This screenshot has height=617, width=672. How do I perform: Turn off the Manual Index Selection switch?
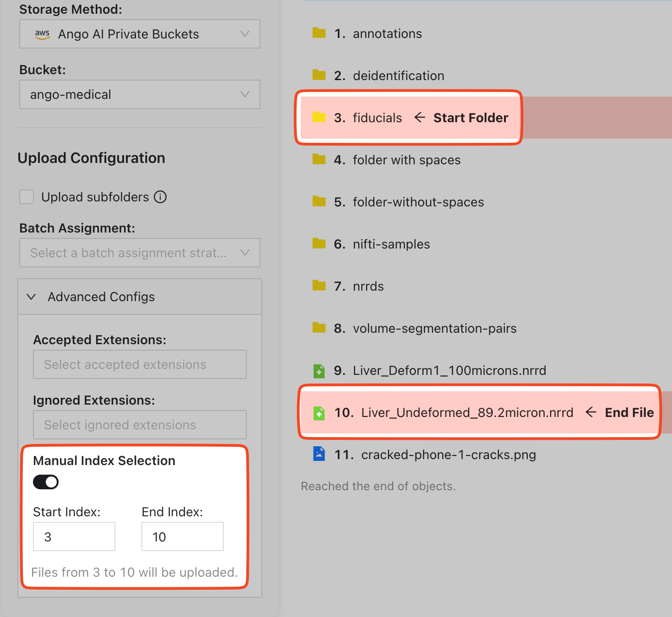point(46,482)
